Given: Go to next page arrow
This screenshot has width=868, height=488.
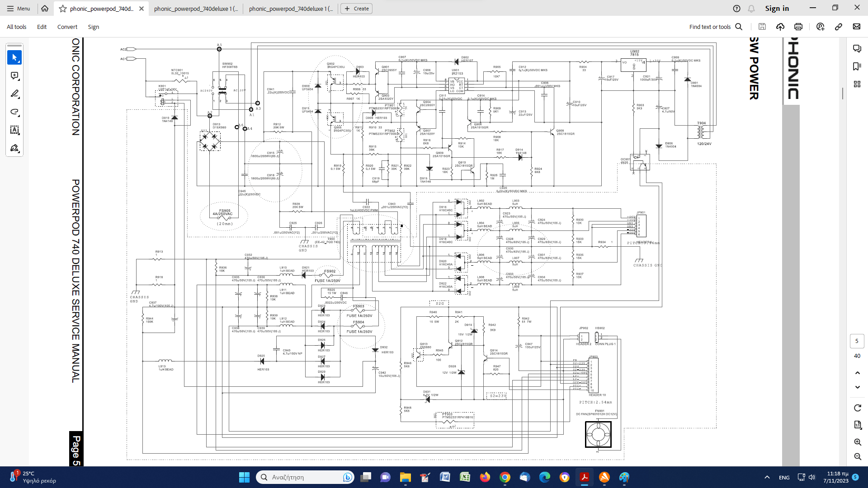Looking at the screenshot, I should tap(857, 387).
